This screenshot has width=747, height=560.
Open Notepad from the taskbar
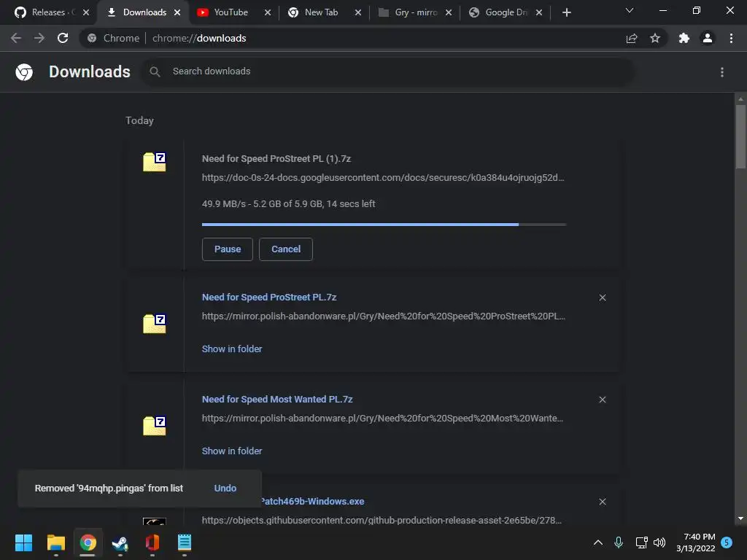click(185, 542)
